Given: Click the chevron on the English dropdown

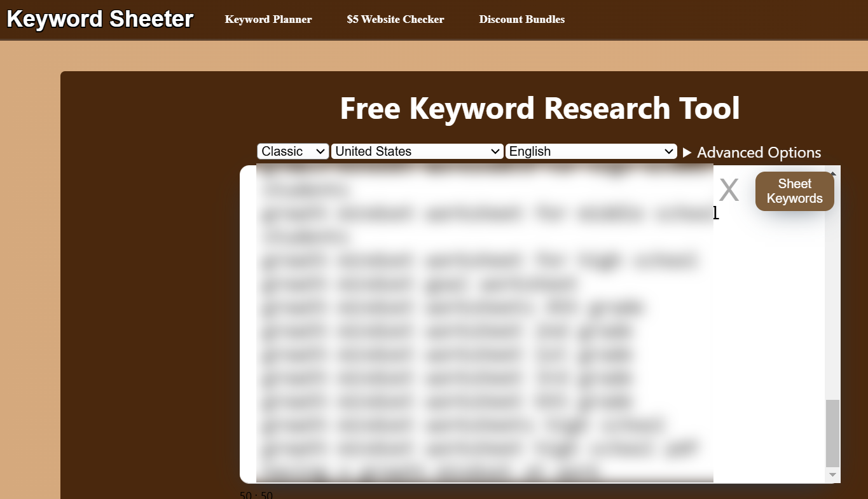Looking at the screenshot, I should [669, 151].
